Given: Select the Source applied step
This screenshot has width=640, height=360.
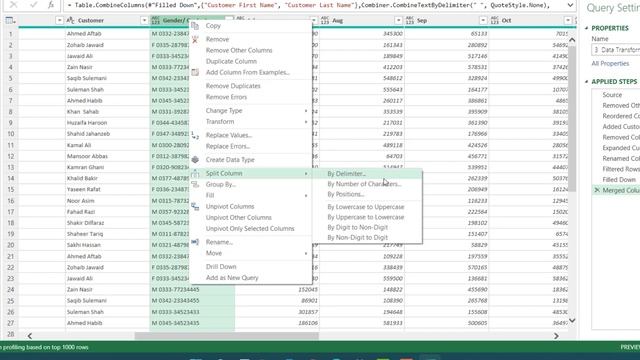Looking at the screenshot, I should (x=612, y=95).
